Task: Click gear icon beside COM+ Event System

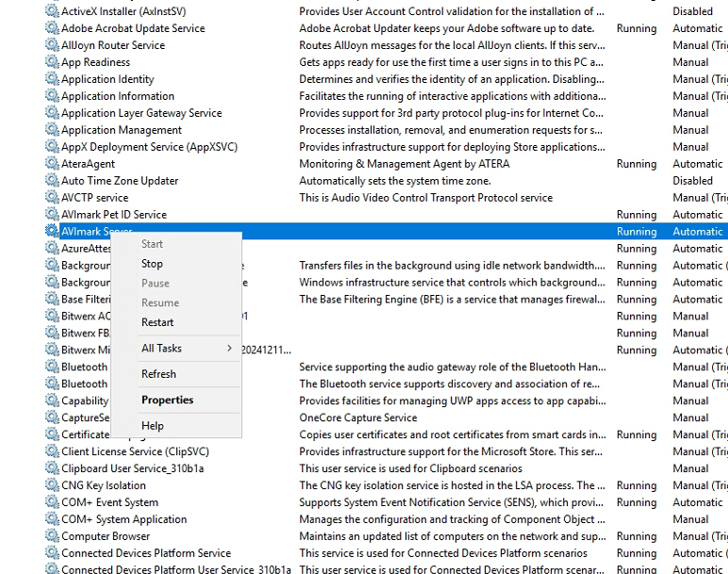Action: pyautogui.click(x=52, y=502)
